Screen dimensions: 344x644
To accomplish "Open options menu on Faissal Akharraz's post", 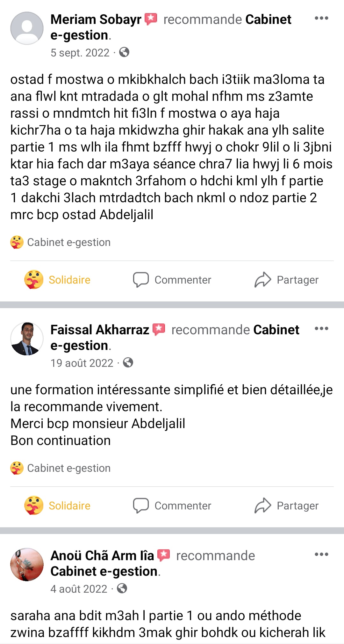I will (x=321, y=329).
